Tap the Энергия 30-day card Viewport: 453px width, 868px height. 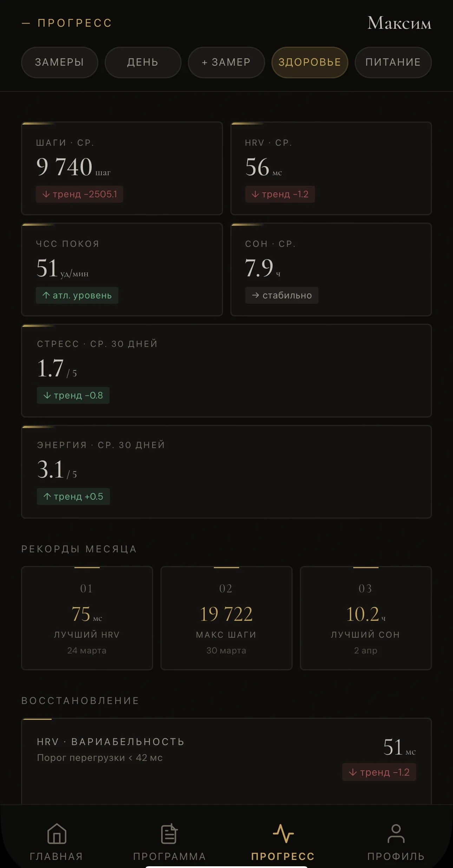(x=226, y=472)
